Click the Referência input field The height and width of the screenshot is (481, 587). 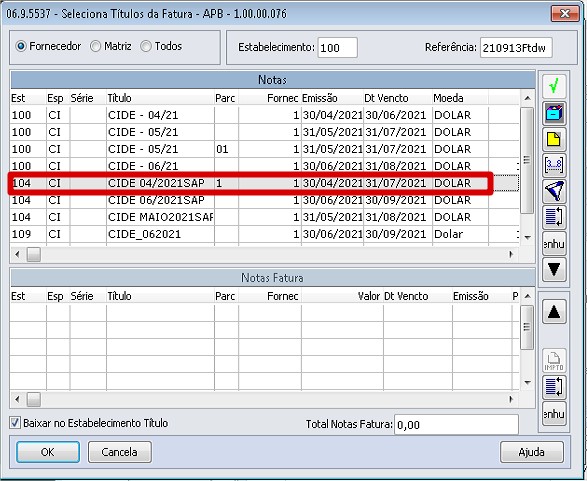(x=516, y=48)
